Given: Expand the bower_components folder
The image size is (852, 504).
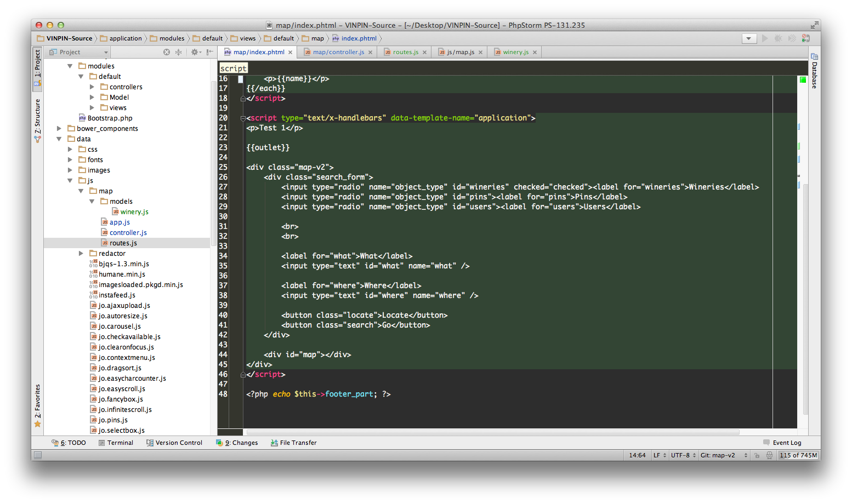Looking at the screenshot, I should coord(59,129).
